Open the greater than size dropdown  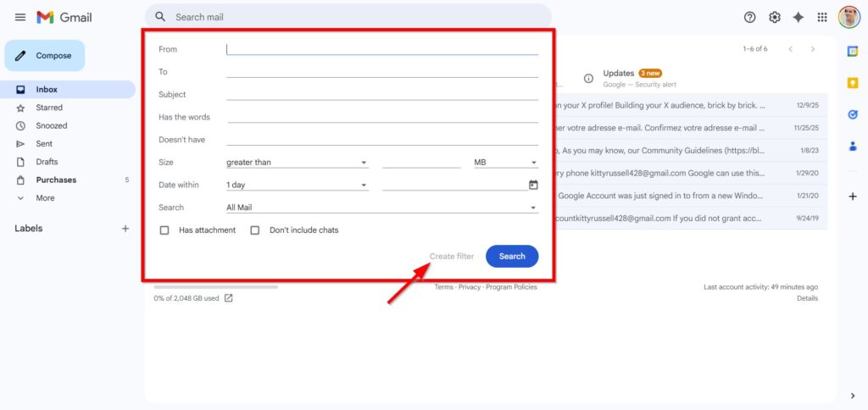tap(298, 163)
